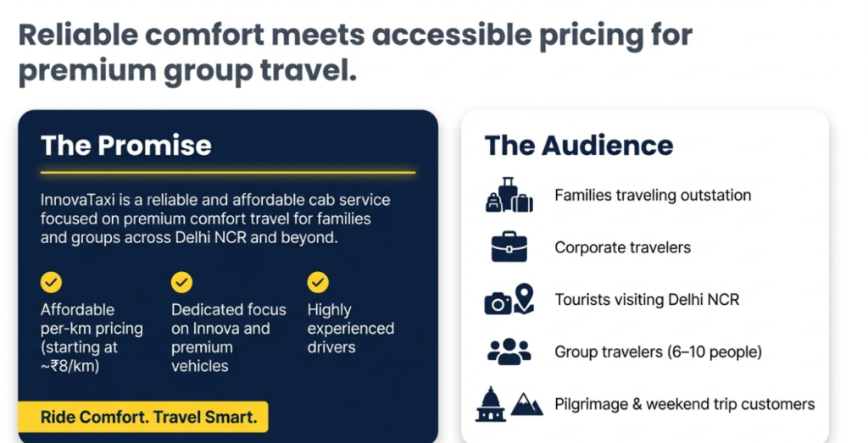The image size is (868, 443).
Task: Click the Highly experienced drivers text
Action: [350, 328]
